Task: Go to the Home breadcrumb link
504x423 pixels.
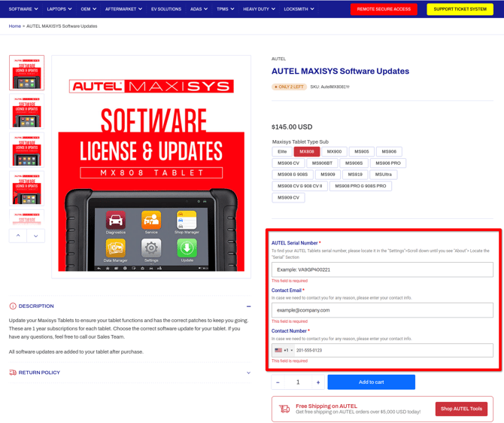Action: pyautogui.click(x=14, y=26)
